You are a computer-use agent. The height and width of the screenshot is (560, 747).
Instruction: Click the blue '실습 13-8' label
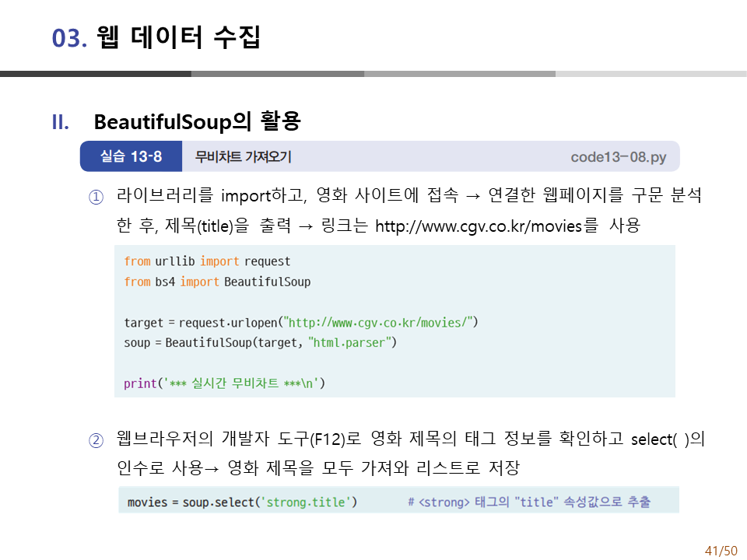pyautogui.click(x=131, y=156)
